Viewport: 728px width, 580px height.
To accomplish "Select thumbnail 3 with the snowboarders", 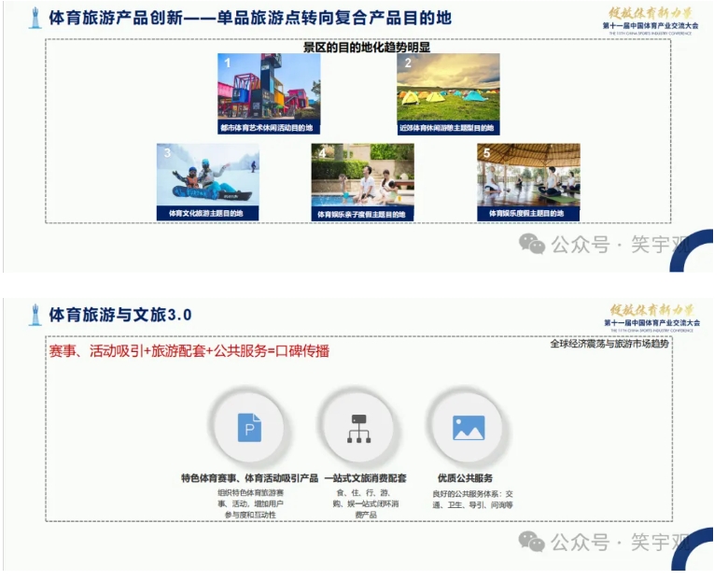I will (x=207, y=176).
